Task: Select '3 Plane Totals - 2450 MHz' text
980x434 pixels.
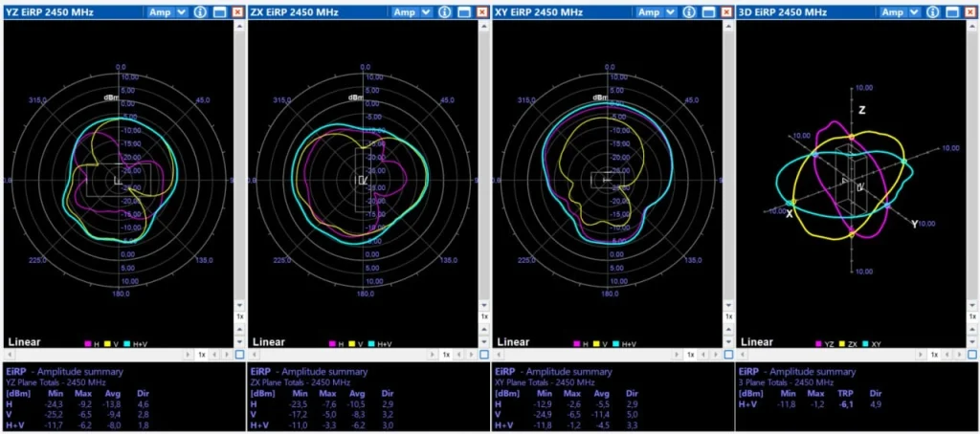Action: 787,382
